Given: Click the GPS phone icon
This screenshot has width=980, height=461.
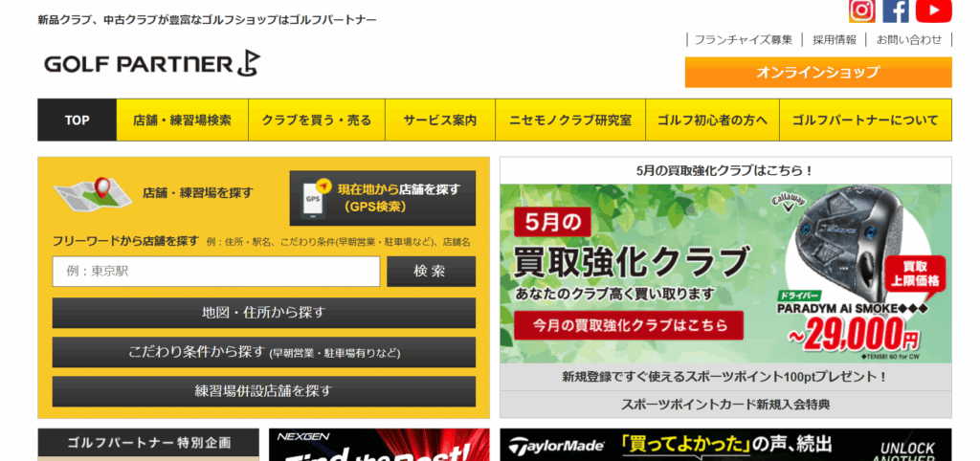Looking at the screenshot, I should point(315,197).
